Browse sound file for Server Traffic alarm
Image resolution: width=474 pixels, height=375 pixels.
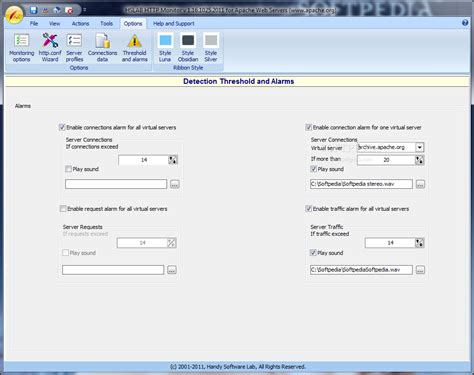[x=420, y=270]
